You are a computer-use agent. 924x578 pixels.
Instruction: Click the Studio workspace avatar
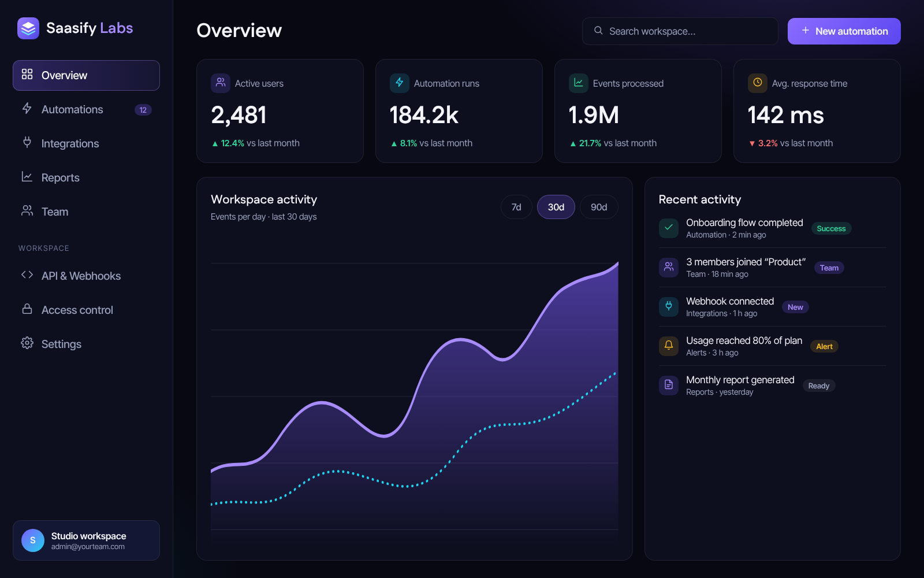click(x=33, y=540)
